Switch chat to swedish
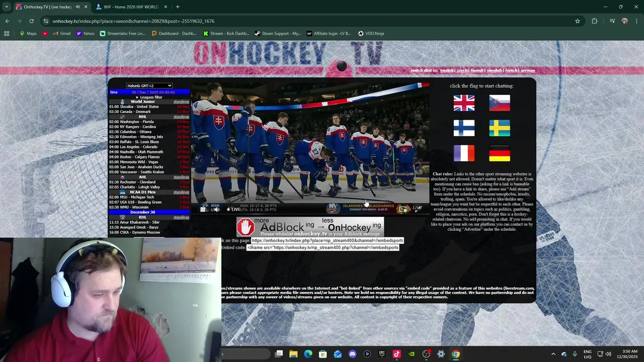 (494, 70)
